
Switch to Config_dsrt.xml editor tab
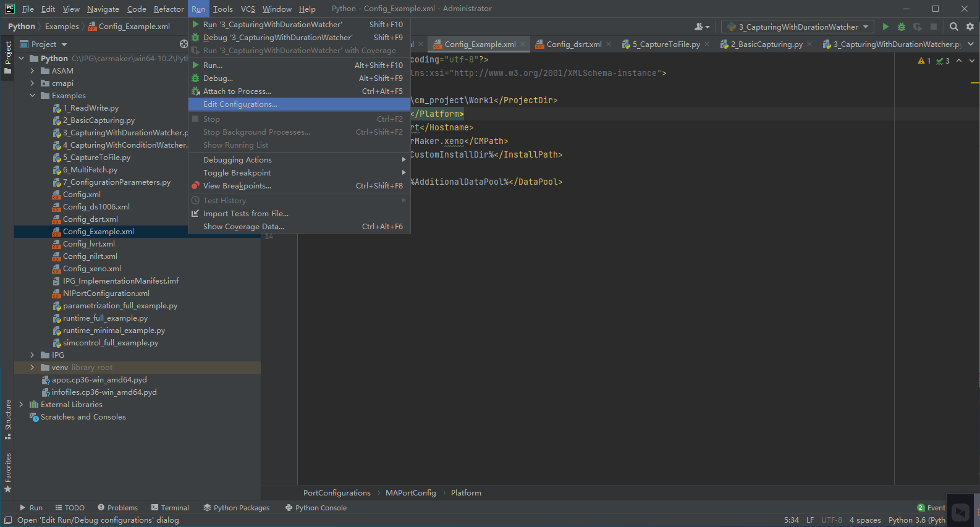pos(574,44)
